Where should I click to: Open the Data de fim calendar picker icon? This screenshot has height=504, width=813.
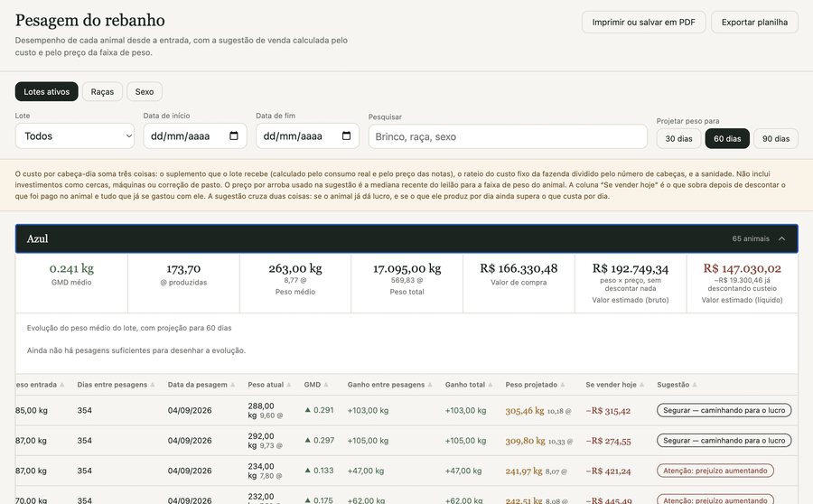[346, 135]
